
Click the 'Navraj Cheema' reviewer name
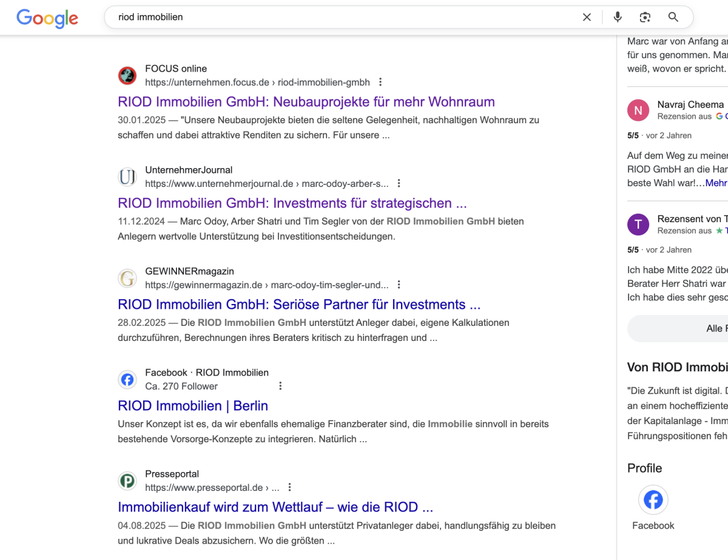(x=690, y=104)
